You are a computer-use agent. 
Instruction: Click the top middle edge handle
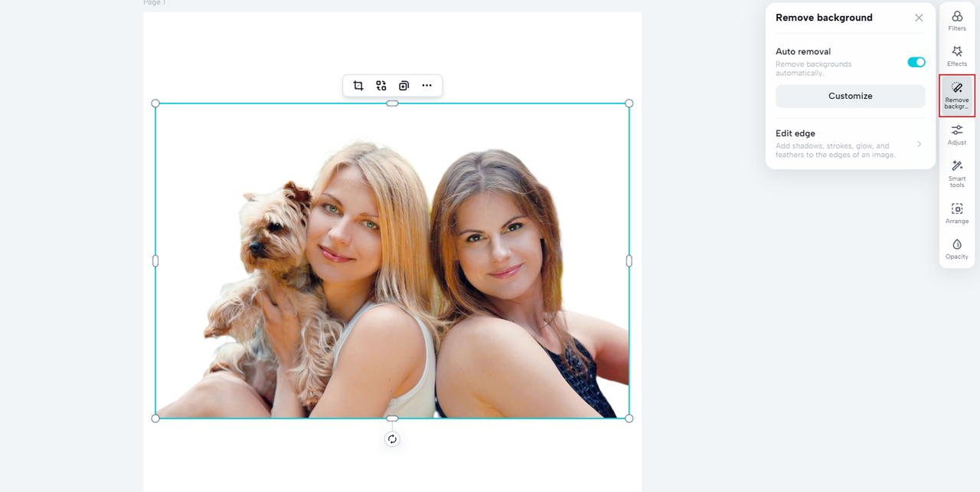pyautogui.click(x=392, y=103)
